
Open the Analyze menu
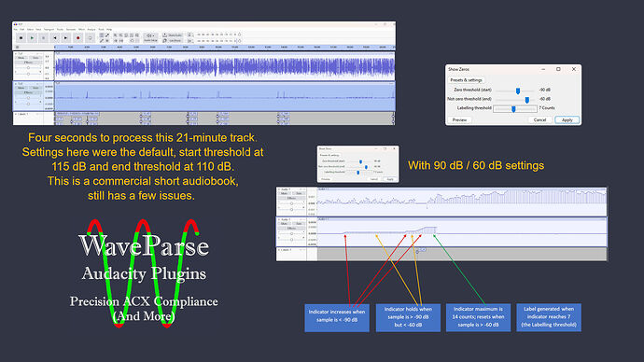(91, 30)
